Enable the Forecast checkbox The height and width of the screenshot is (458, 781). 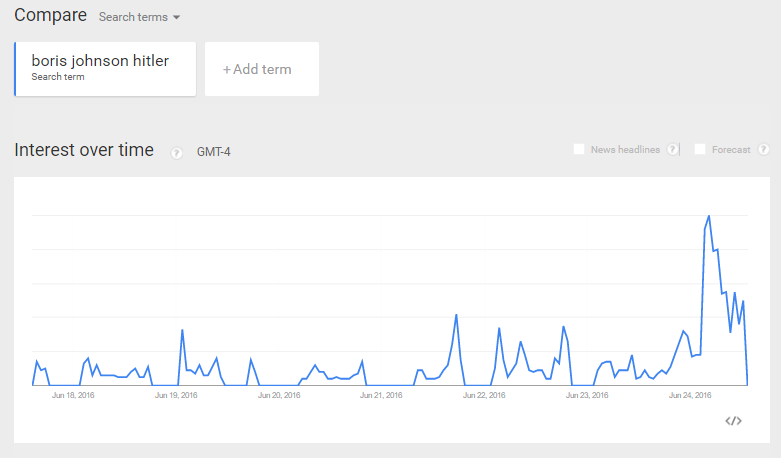pos(700,149)
